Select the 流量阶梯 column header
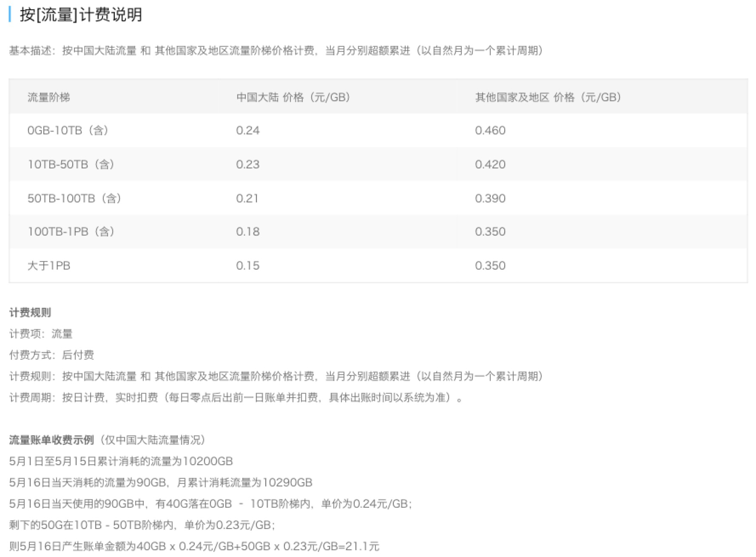Screen dimensions: 756x557 pyautogui.click(x=48, y=97)
